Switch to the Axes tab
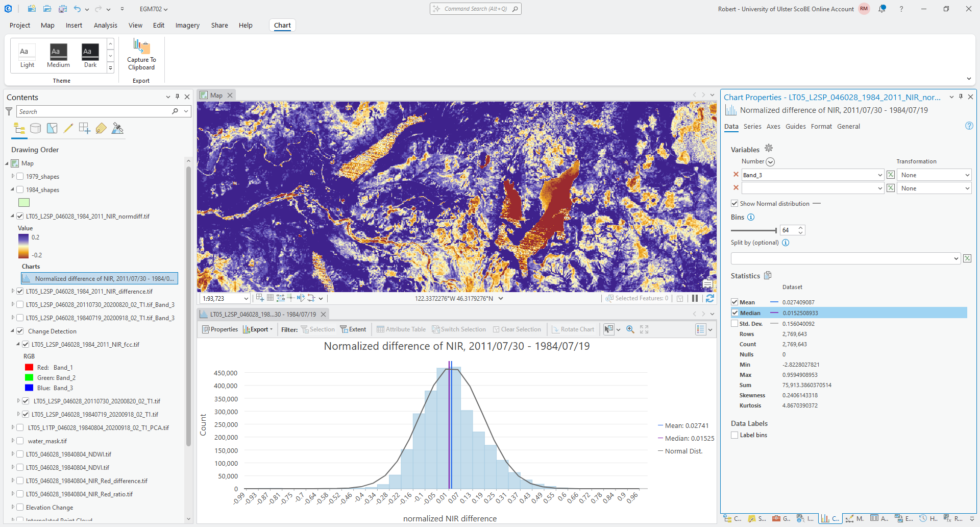The image size is (980, 527). (x=773, y=127)
